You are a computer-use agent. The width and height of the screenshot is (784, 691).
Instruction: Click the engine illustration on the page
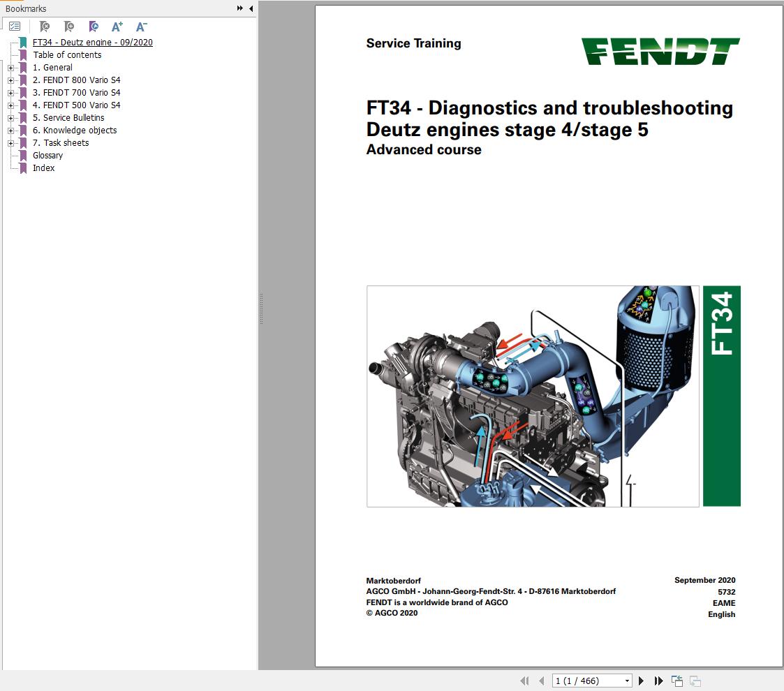533,396
